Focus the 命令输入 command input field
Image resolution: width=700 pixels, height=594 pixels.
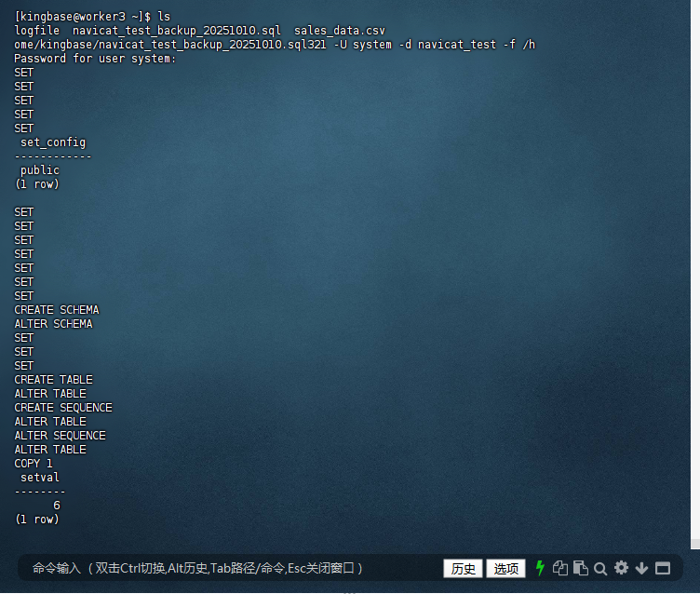click(228, 568)
